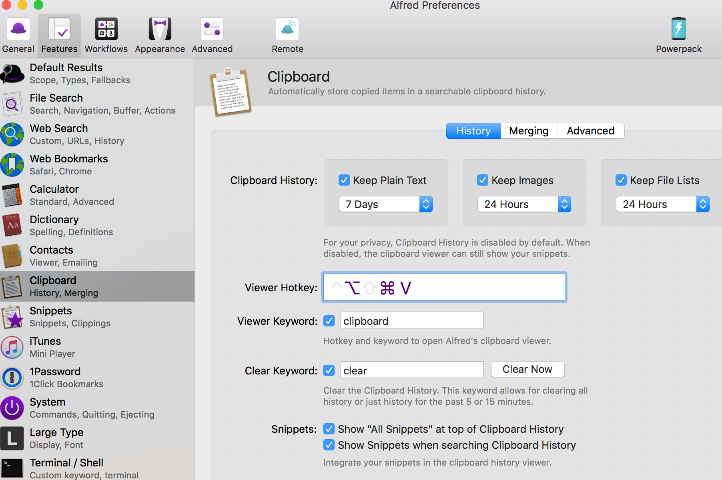Viewport: 722px width, 480px height.
Task: Select Contacts Viewer, Emailing row label
Action: (x=64, y=263)
